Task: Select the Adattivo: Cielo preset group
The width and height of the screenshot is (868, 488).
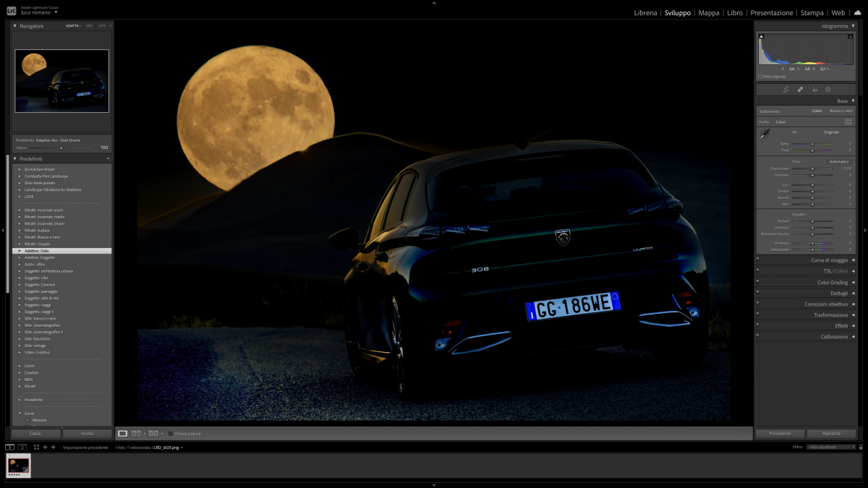Action: [x=63, y=251]
